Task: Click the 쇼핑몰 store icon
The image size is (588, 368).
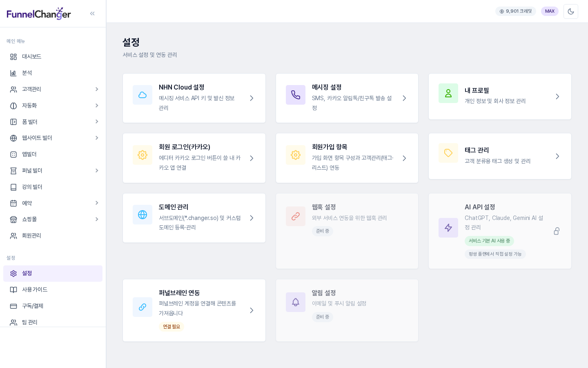Action: click(13, 220)
